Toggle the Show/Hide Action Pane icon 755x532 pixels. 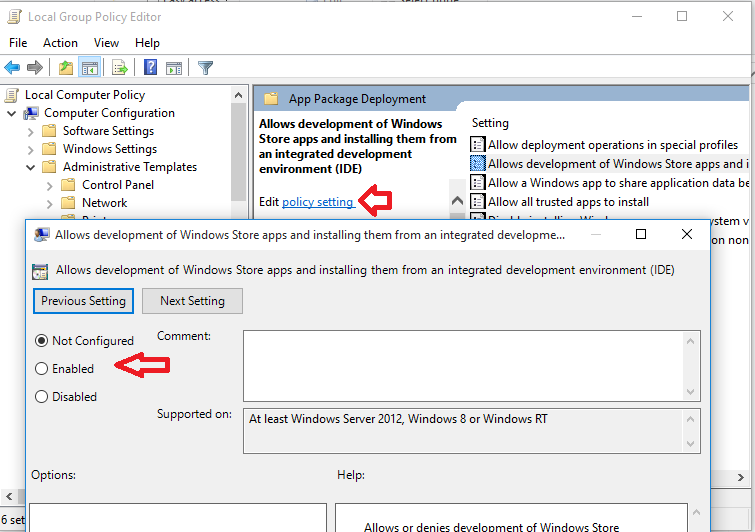click(174, 68)
